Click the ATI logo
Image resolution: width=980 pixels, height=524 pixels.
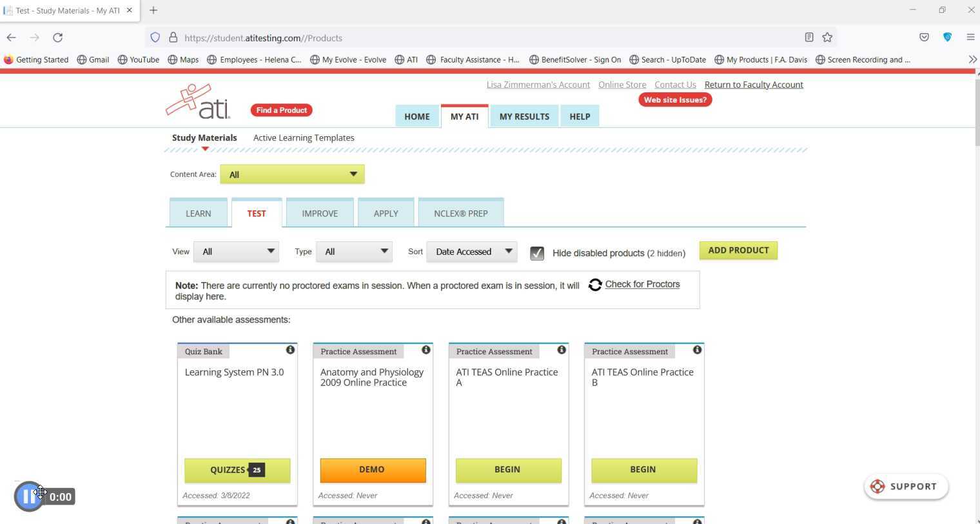click(199, 99)
